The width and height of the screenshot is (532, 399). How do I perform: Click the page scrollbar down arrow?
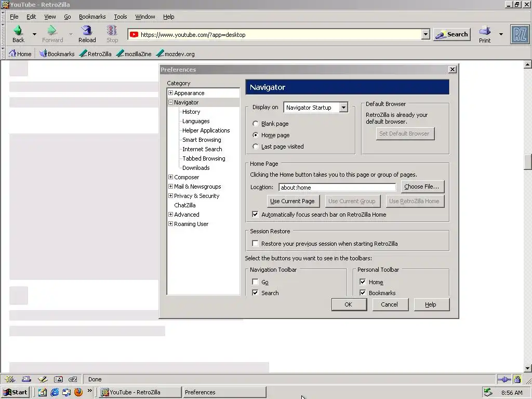pyautogui.click(x=528, y=368)
